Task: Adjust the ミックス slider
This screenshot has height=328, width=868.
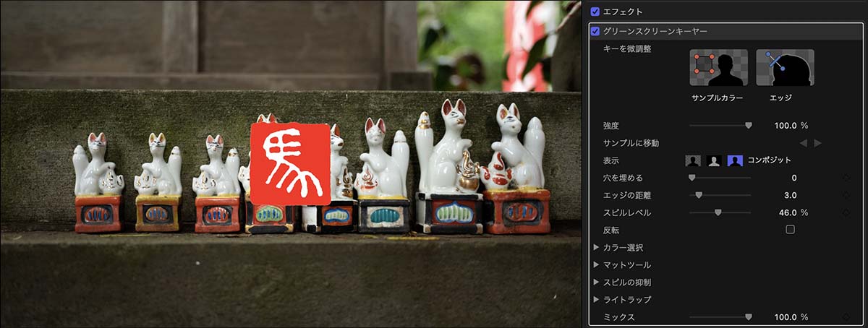Action: pyautogui.click(x=720, y=317)
